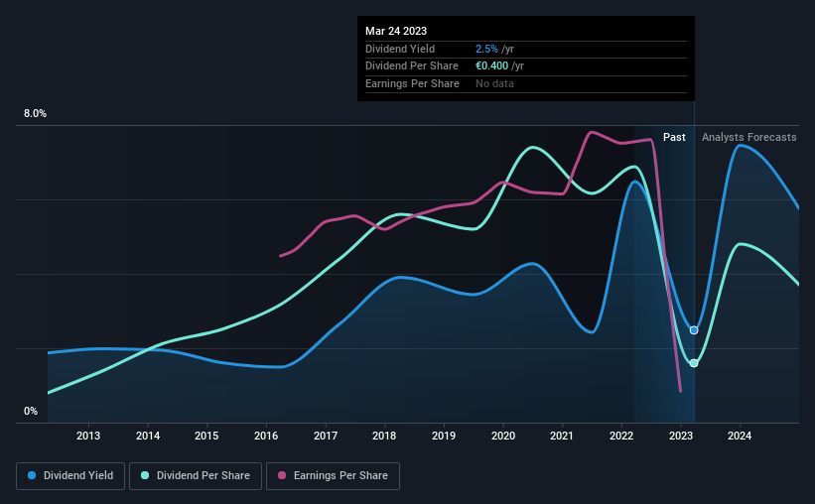Select the 2022 x-axis label
Image resolution: width=815 pixels, height=504 pixels.
coord(621,436)
